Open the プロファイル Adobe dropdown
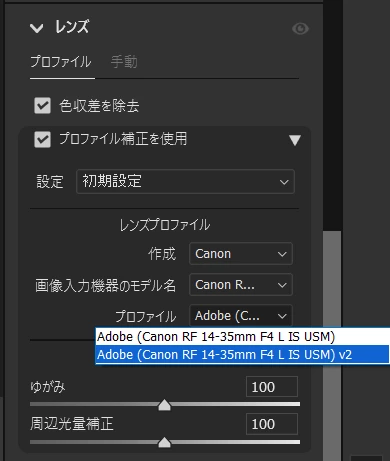This screenshot has width=390, height=461. [x=241, y=315]
